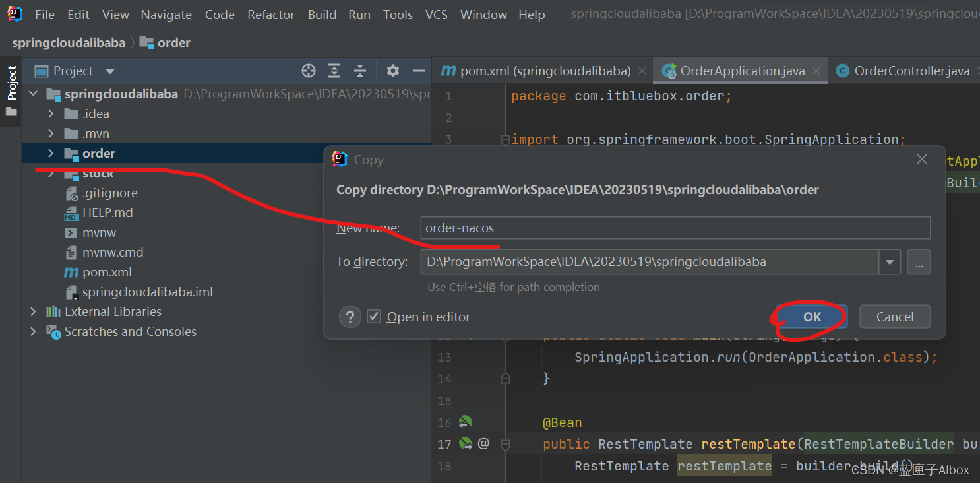Open the Tools menu
980x483 pixels.
[398, 15]
